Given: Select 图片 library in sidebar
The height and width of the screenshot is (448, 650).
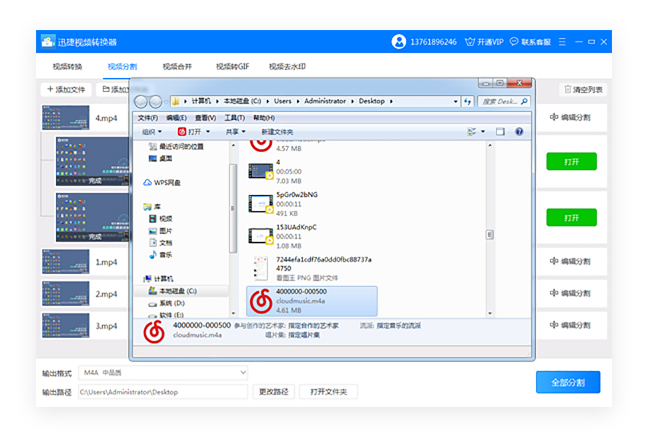Looking at the screenshot, I should pos(160,230).
